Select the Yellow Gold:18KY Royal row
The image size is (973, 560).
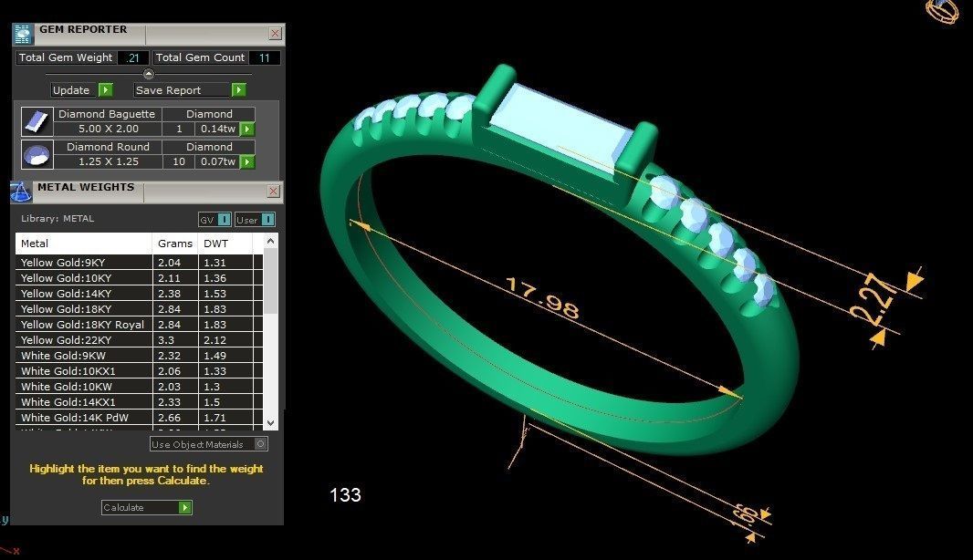139,325
